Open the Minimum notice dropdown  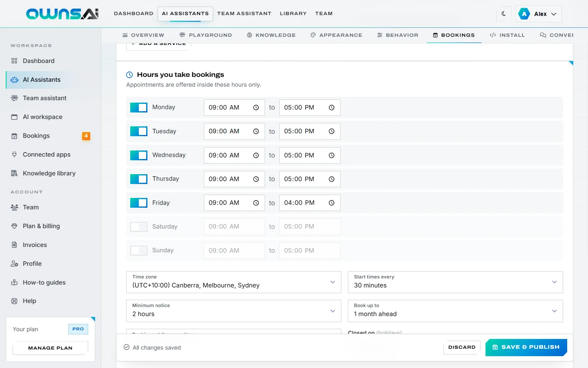click(234, 311)
